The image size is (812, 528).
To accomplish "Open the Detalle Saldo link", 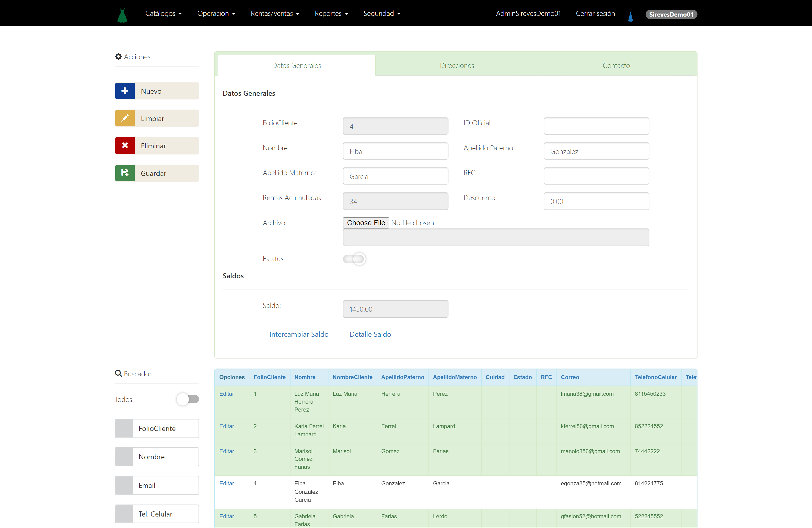I will click(x=370, y=334).
